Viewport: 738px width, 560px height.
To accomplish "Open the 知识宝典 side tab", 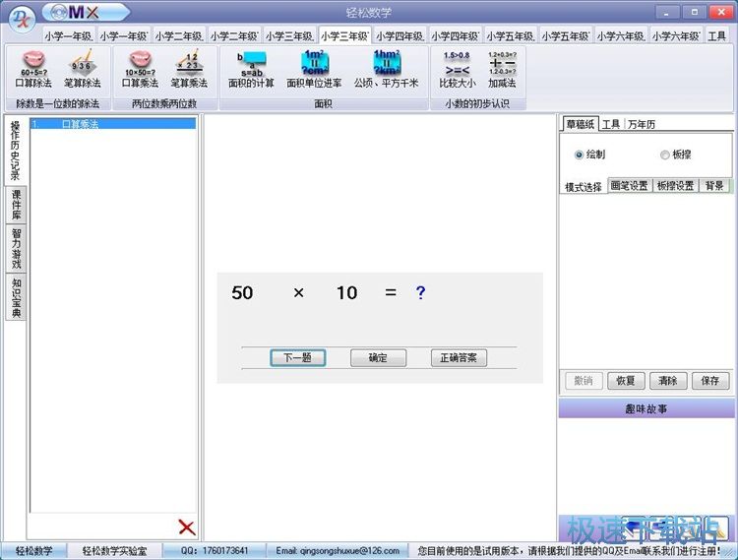I will point(16,297).
